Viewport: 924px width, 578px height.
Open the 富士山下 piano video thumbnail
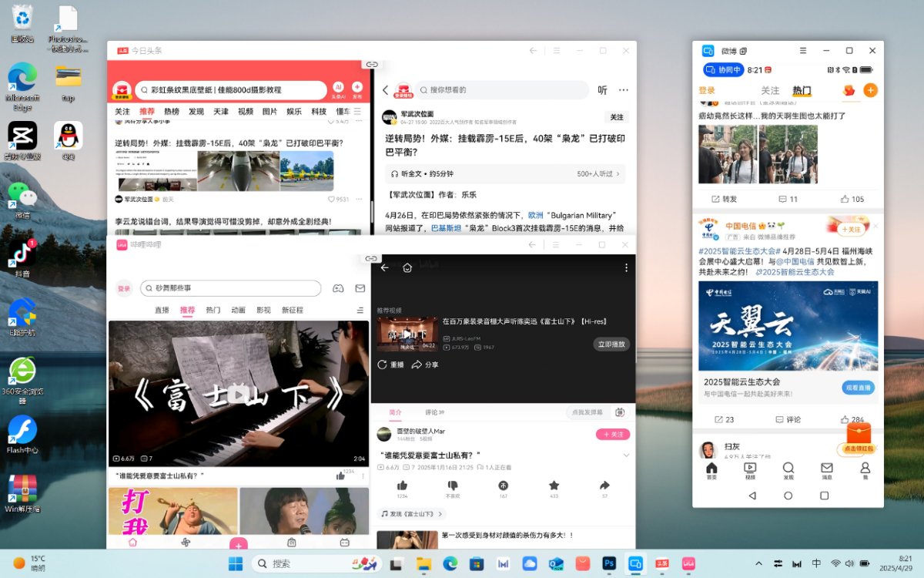[x=239, y=394]
